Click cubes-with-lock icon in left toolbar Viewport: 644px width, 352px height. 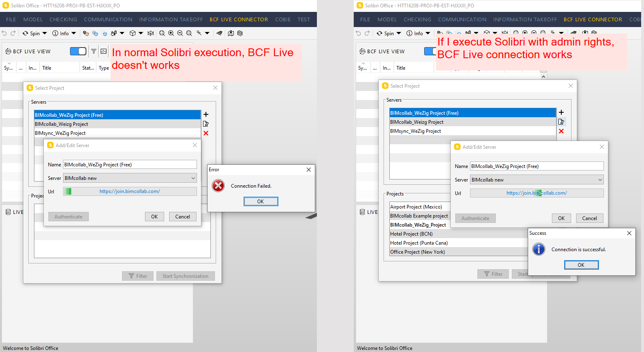coord(114,33)
